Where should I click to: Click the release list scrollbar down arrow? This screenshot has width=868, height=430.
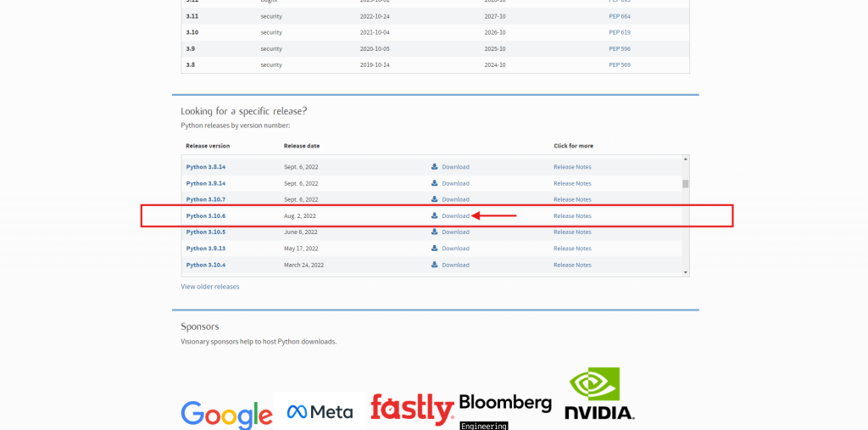(685, 271)
